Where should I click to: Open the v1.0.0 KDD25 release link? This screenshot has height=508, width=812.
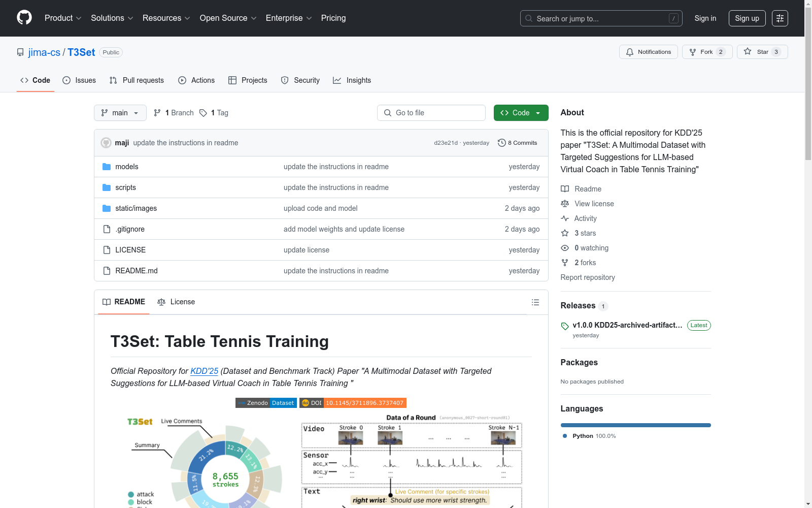[627, 325]
